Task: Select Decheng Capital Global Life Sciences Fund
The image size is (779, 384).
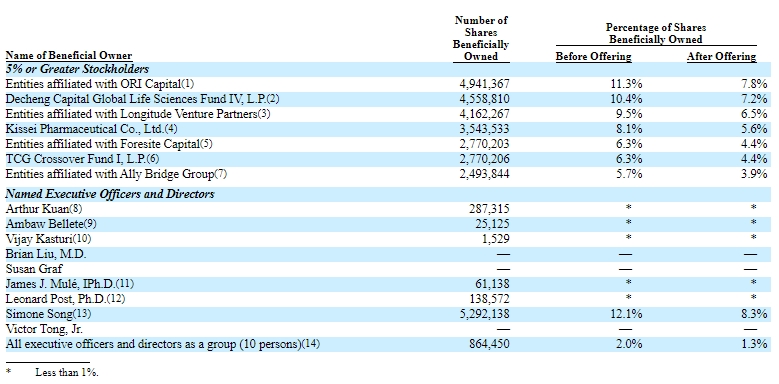Action: (136, 99)
